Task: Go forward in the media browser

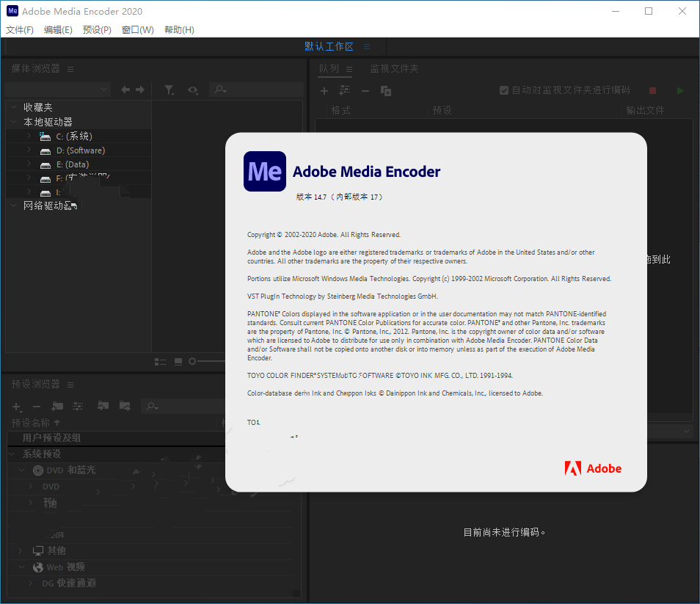Action: [x=140, y=90]
